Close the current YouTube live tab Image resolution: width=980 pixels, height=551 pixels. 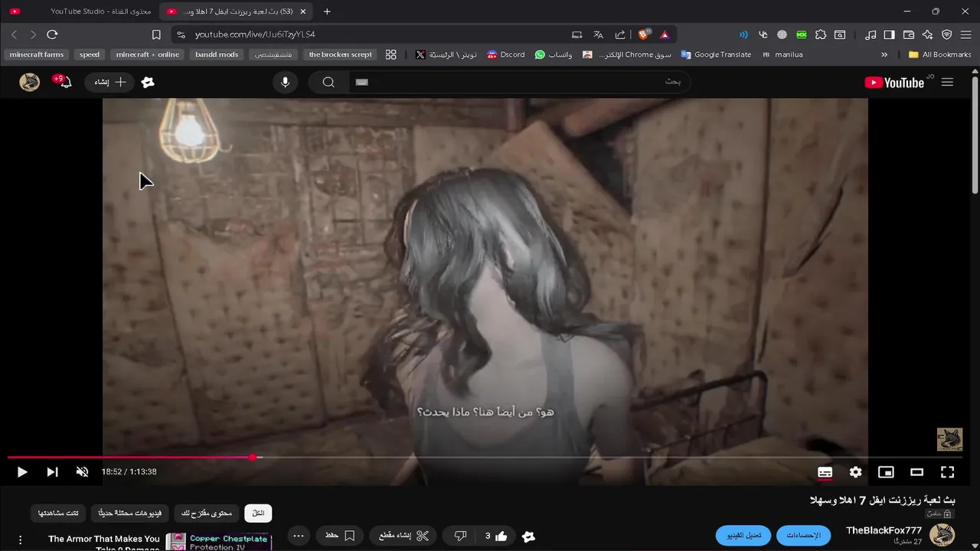pos(303,11)
